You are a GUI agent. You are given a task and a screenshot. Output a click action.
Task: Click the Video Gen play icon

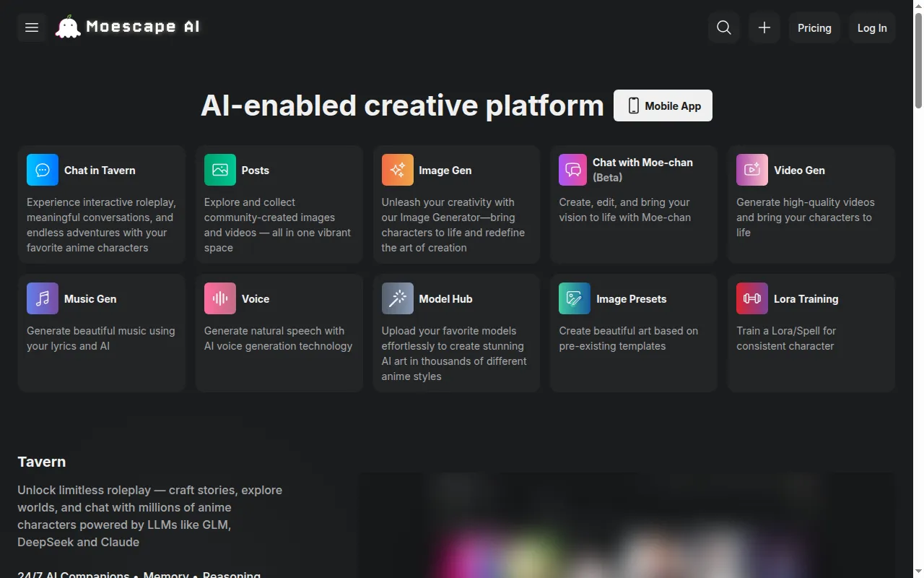752,170
